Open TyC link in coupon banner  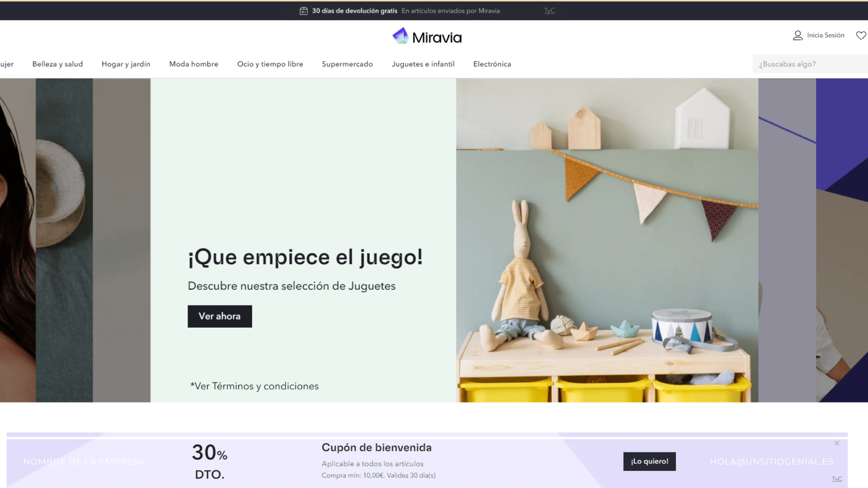click(x=837, y=479)
